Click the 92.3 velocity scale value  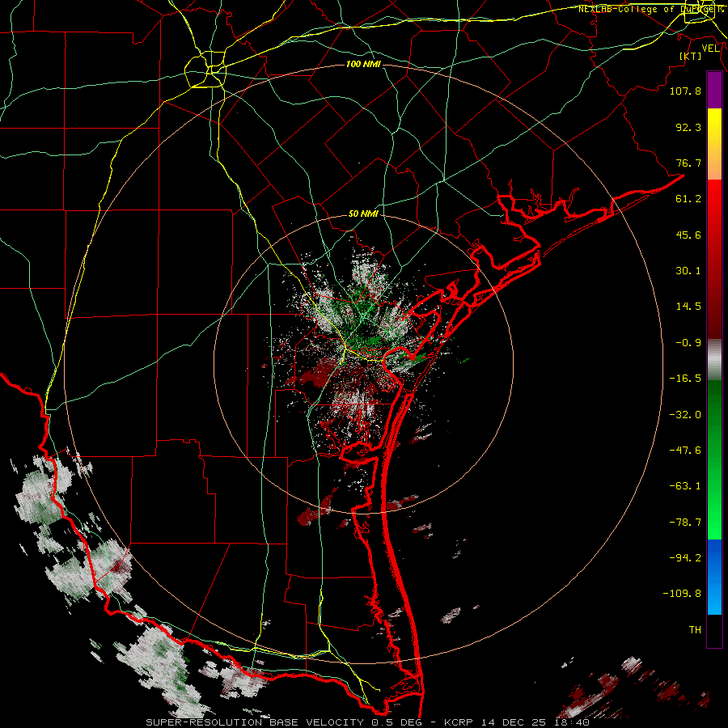[x=688, y=127]
